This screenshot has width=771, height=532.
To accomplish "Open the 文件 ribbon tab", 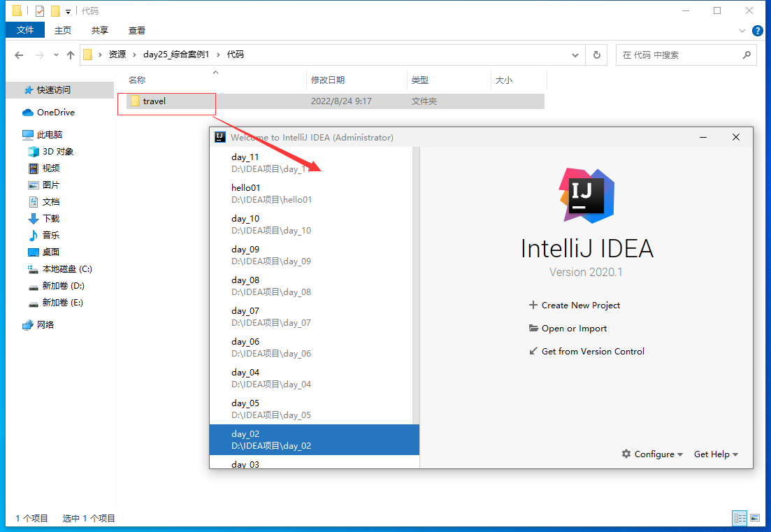I will tap(25, 30).
